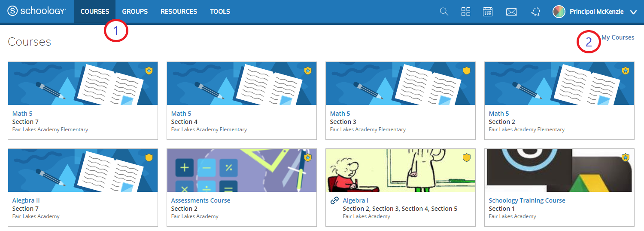This screenshot has width=644, height=231.
Task: Open the Courses menu in the header
Action: click(x=95, y=12)
